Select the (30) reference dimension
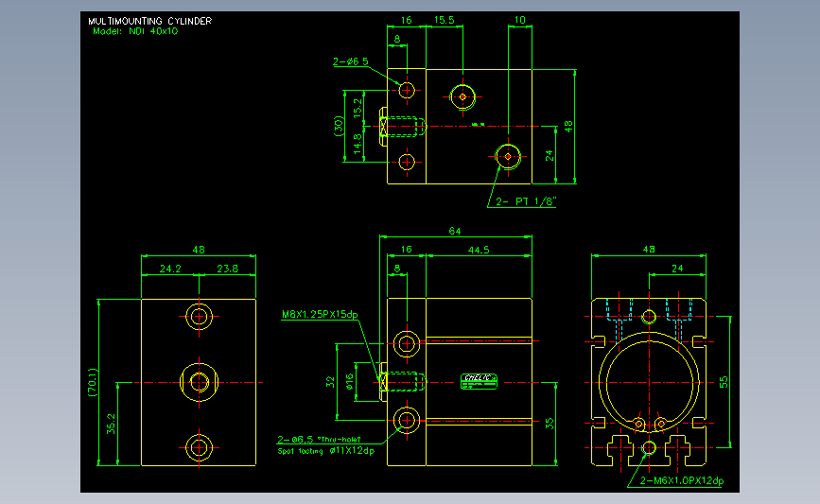 [x=339, y=126]
